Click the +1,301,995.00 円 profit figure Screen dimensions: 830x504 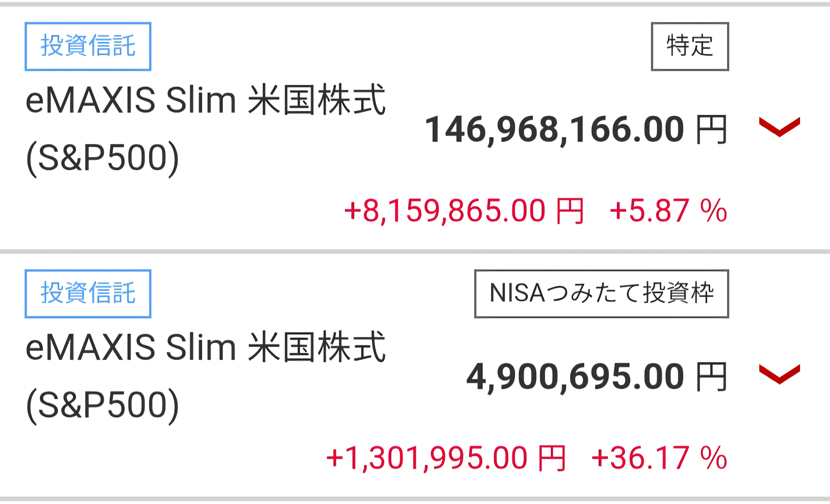[446, 458]
